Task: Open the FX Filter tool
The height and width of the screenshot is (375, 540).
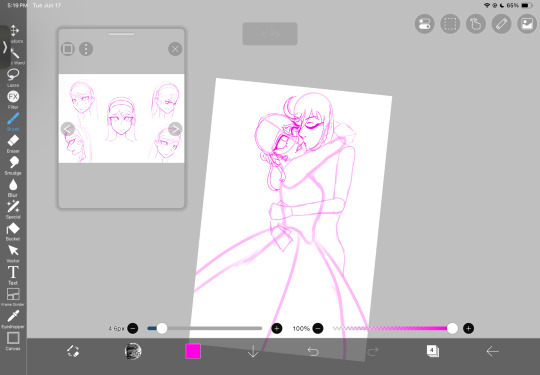Action: pyautogui.click(x=13, y=100)
